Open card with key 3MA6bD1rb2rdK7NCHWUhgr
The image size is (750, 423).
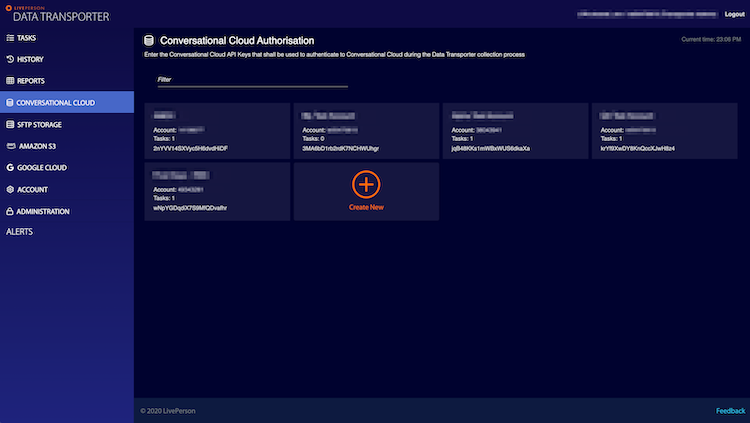pos(366,131)
